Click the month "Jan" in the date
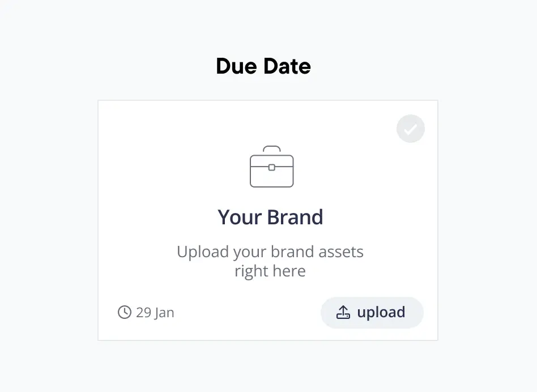The width and height of the screenshot is (537, 392). (x=164, y=313)
